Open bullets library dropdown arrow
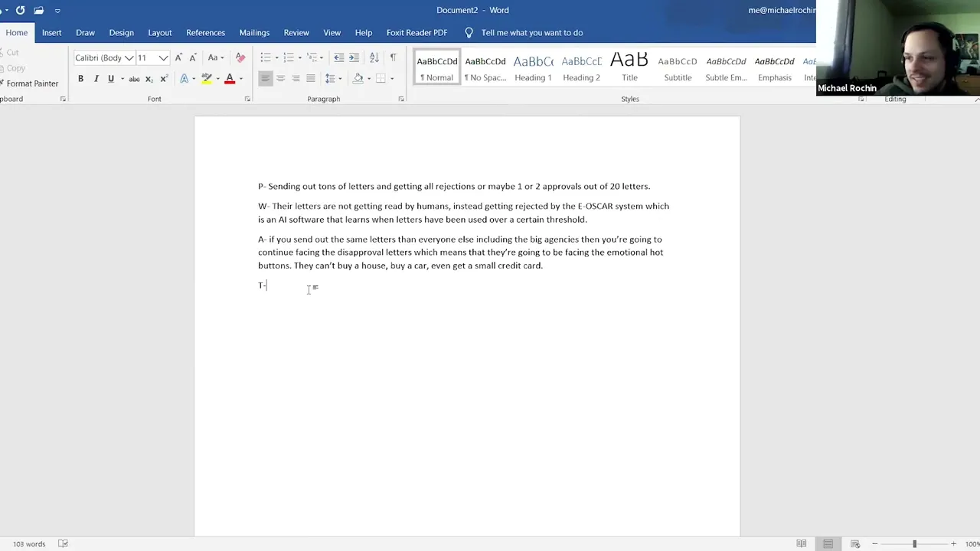 (276, 57)
